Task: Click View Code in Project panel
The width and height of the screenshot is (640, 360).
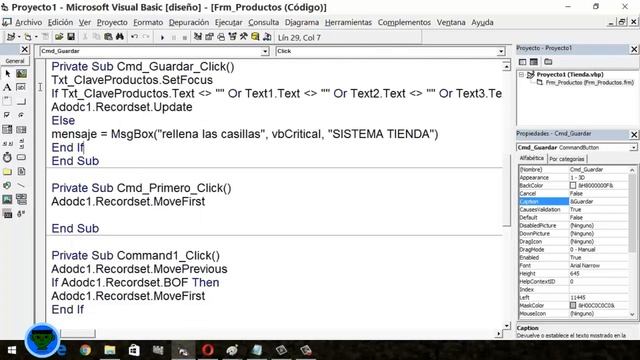Action: click(522, 62)
